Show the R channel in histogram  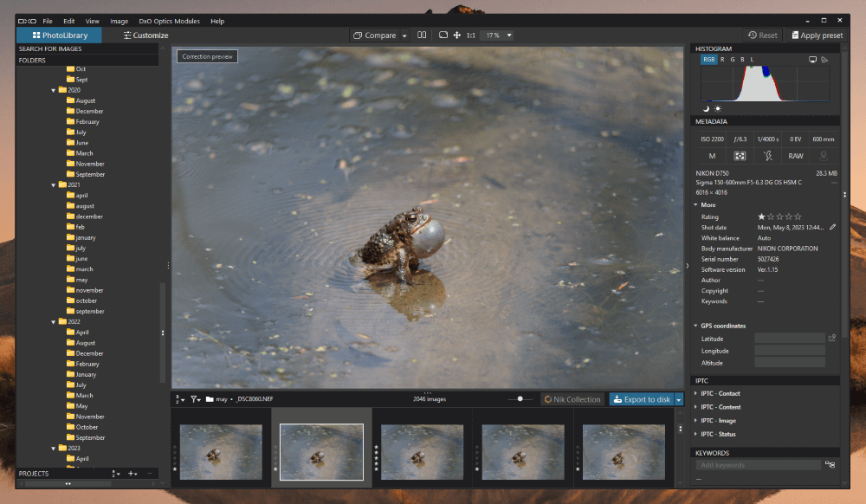point(722,60)
